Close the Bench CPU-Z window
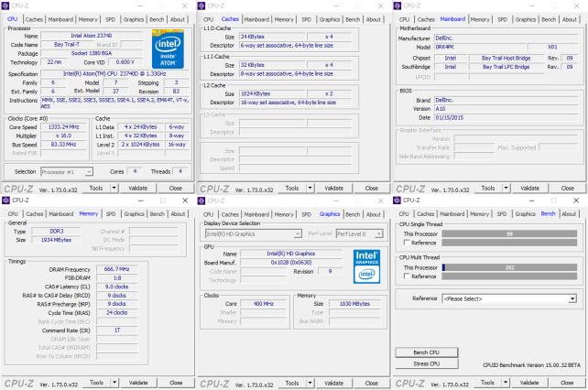This screenshot has height=390, width=588. click(575, 200)
